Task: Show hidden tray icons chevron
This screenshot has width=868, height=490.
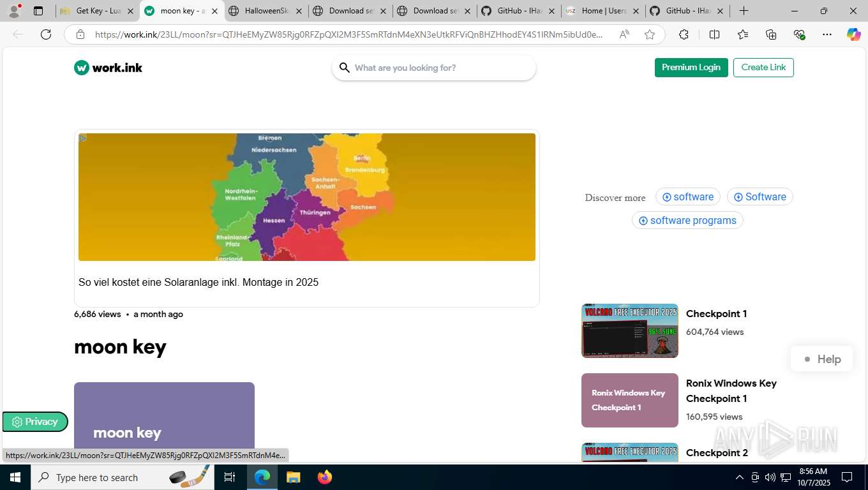Action: tap(740, 477)
